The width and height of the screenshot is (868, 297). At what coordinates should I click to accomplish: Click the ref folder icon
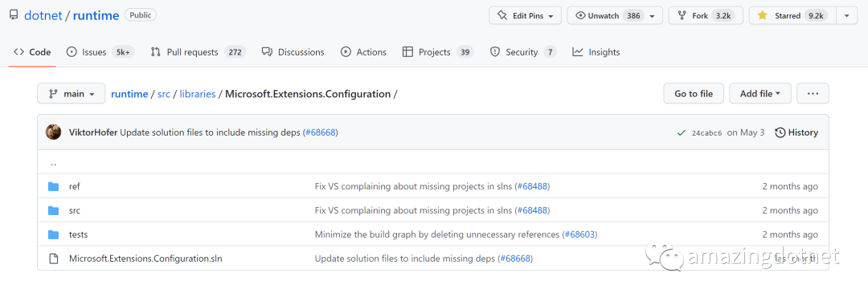pos(53,186)
